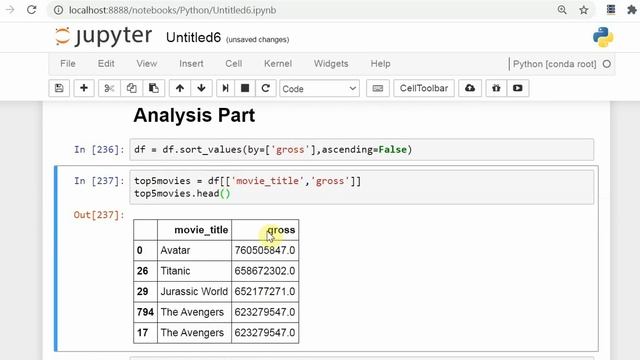Insert cell below with plus icon
Screen dimensions: 640x360
pos(84,88)
